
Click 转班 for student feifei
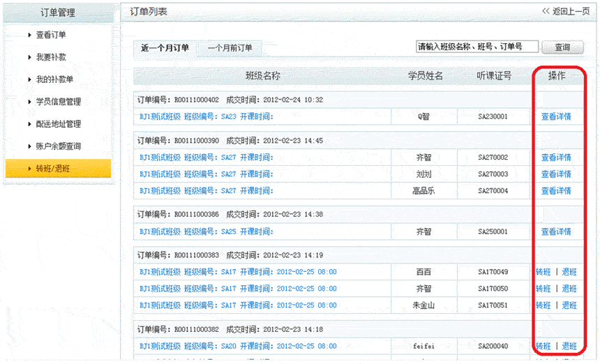pos(543,346)
